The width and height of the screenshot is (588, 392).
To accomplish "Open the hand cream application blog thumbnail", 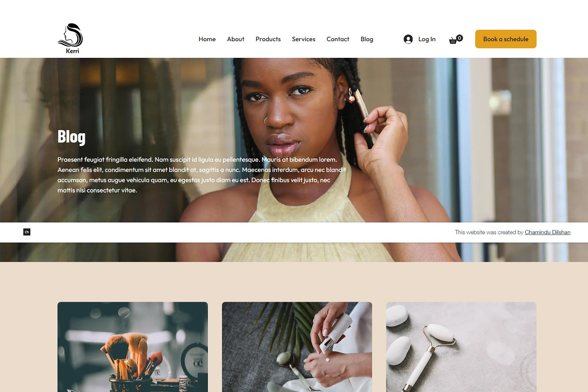I will [x=297, y=347].
